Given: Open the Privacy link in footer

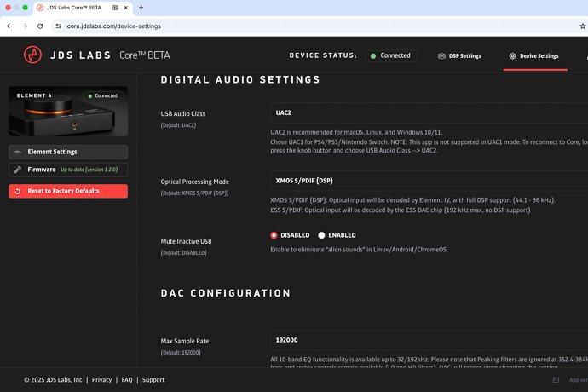Looking at the screenshot, I should (x=101, y=380).
